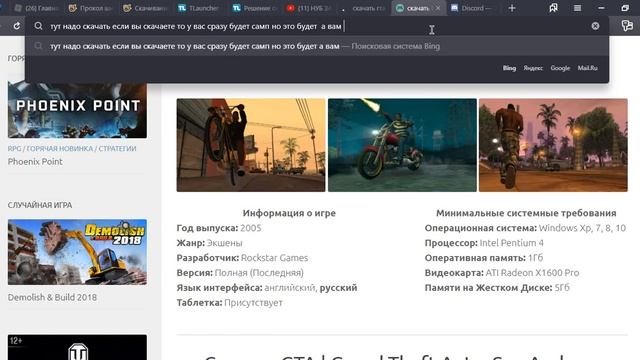
Task: Reload the page with the refresh icon
Action: click(17, 26)
